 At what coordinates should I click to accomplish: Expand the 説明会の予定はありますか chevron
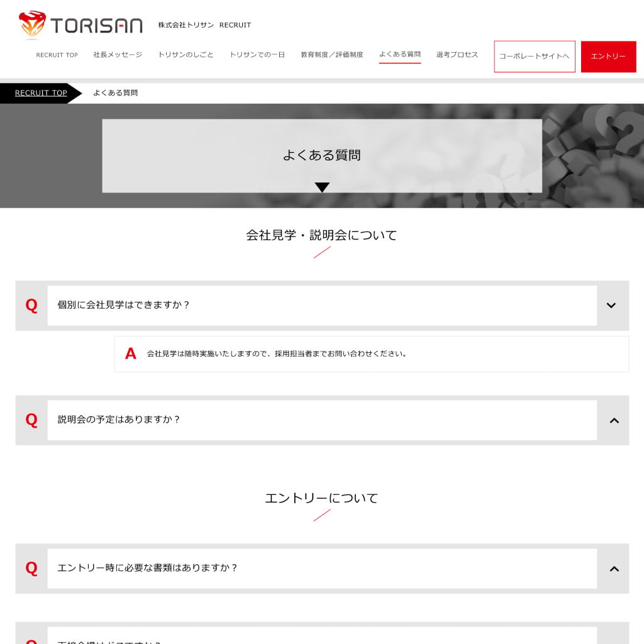[614, 420]
